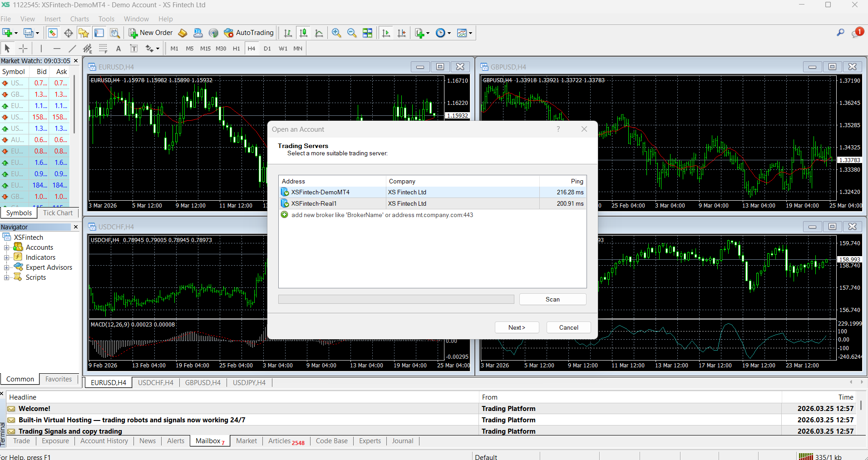Select the XSFintech-Real1 server row
868x460 pixels.
[x=433, y=203]
